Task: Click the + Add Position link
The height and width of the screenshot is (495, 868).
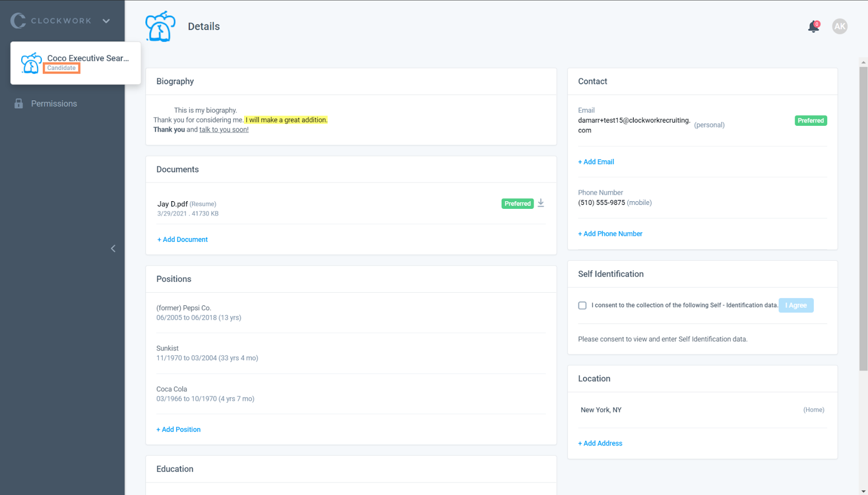Action: click(178, 429)
